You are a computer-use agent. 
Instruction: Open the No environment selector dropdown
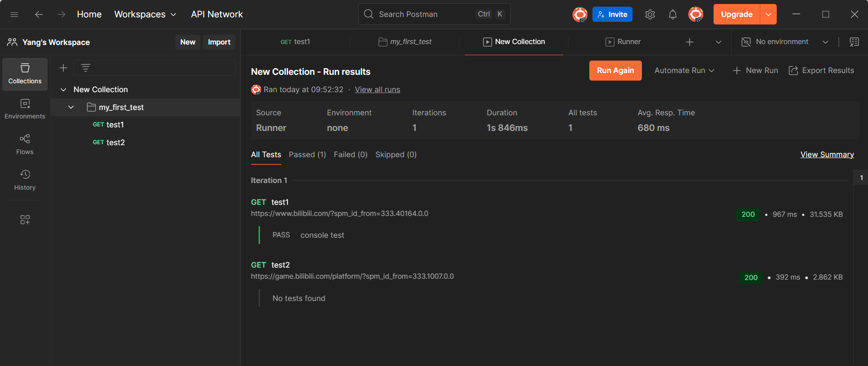pos(784,42)
